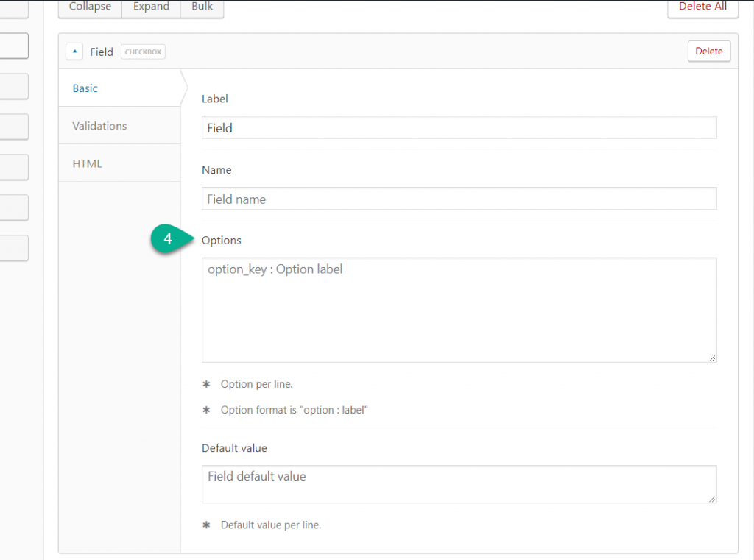Click inside the Label input field
Image resolution: width=754 pixels, height=560 pixels.
pyautogui.click(x=459, y=127)
